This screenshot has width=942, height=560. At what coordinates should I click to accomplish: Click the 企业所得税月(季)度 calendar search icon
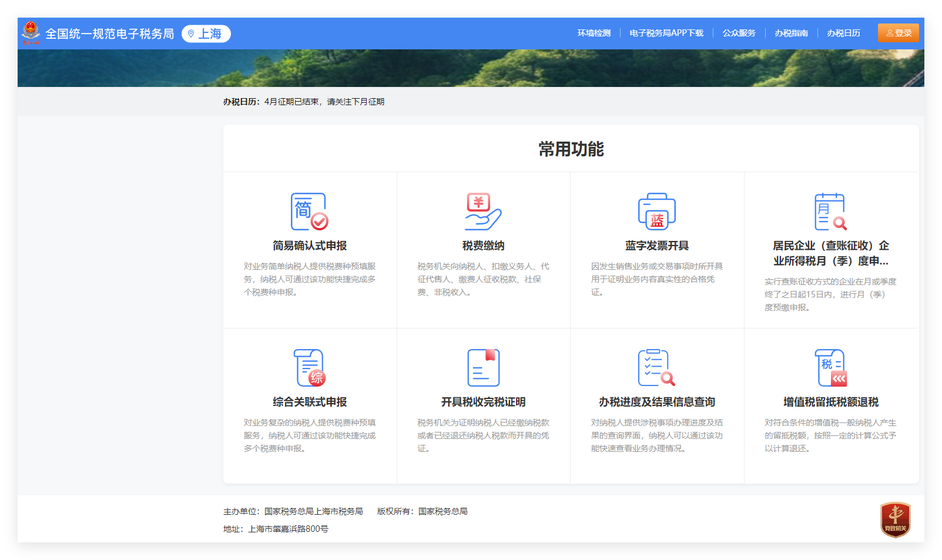831,212
